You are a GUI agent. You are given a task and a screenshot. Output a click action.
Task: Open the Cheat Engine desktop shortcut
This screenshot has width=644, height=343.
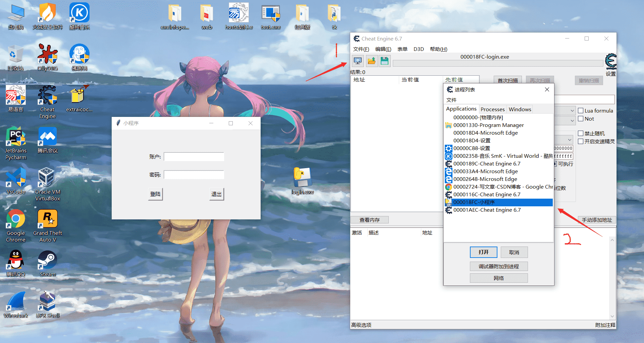[x=48, y=102]
